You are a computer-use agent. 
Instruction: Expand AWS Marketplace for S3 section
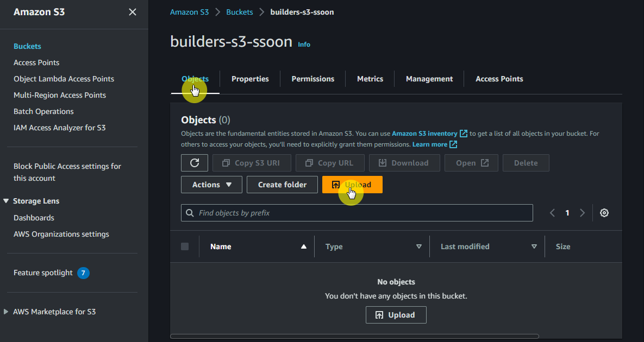pyautogui.click(x=6, y=312)
